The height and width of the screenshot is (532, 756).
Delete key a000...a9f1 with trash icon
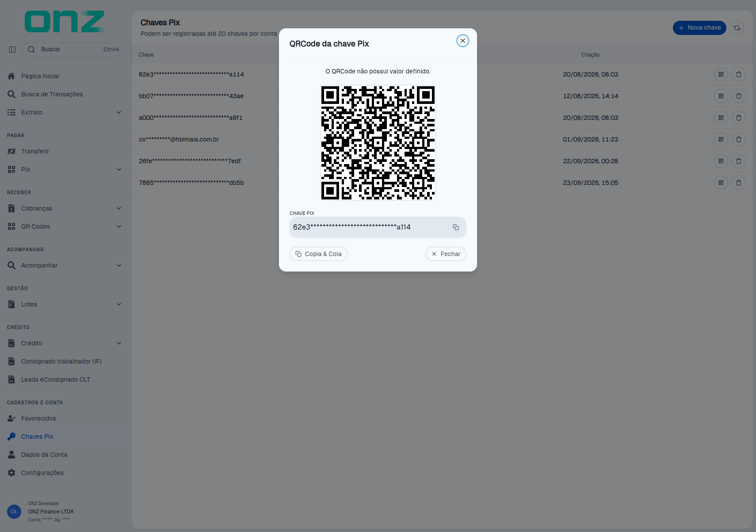coord(739,118)
